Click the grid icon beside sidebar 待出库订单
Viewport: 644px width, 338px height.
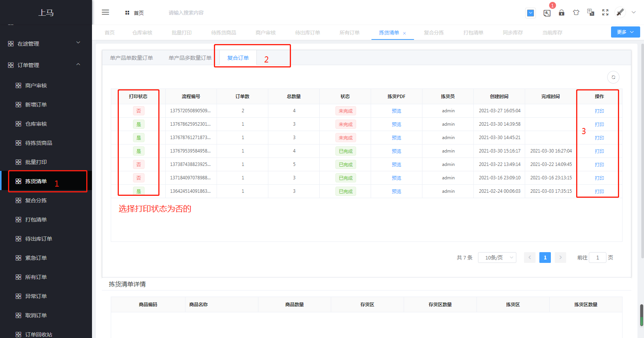pyautogui.click(x=18, y=239)
